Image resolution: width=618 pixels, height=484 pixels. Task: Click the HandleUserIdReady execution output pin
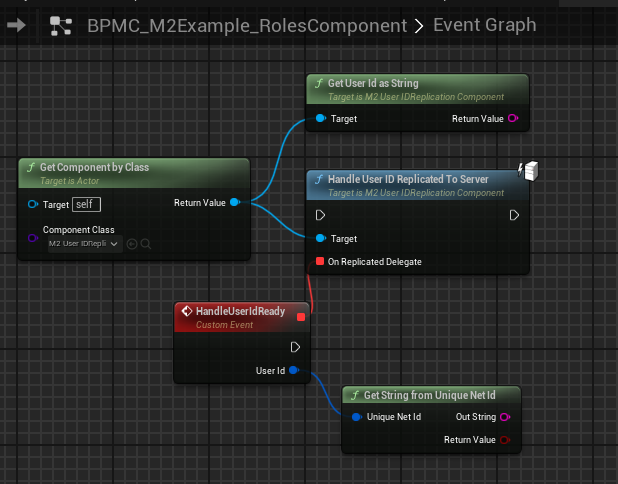click(x=296, y=347)
